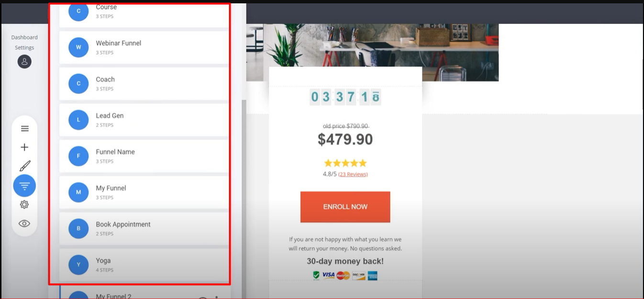This screenshot has height=299, width=644.
Task: Open the Lead Gen funnel
Action: tap(144, 120)
